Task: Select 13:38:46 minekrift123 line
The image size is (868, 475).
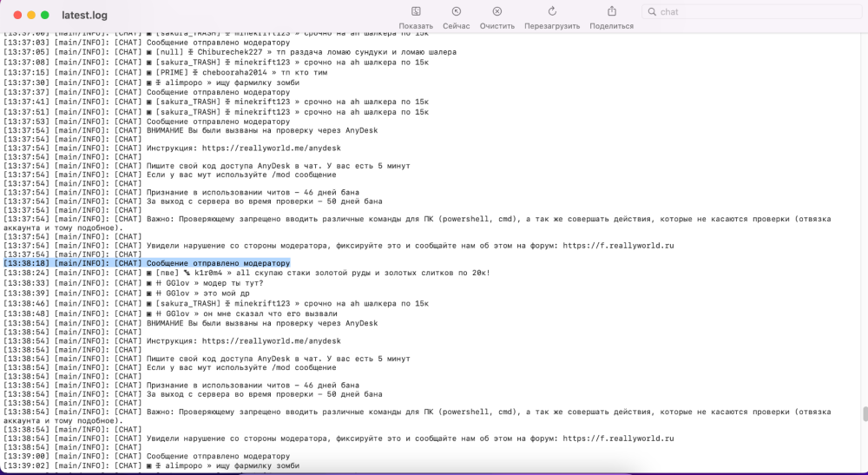Action: point(216,304)
